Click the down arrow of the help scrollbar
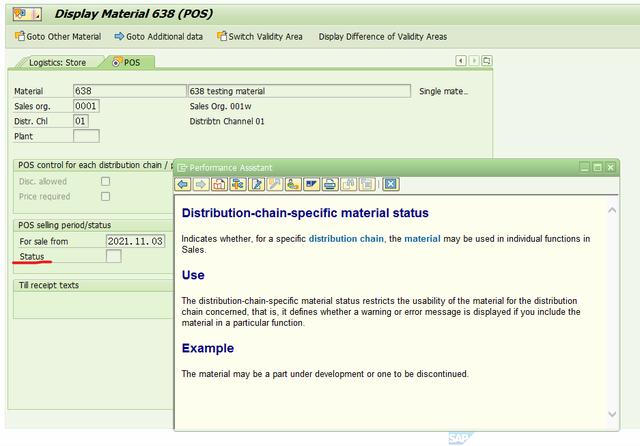The height and width of the screenshot is (446, 640). tap(612, 414)
